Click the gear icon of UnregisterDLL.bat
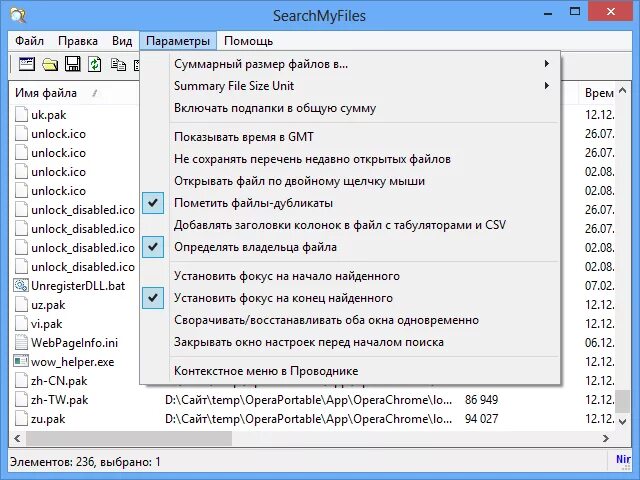640x480 pixels. pyautogui.click(x=21, y=285)
